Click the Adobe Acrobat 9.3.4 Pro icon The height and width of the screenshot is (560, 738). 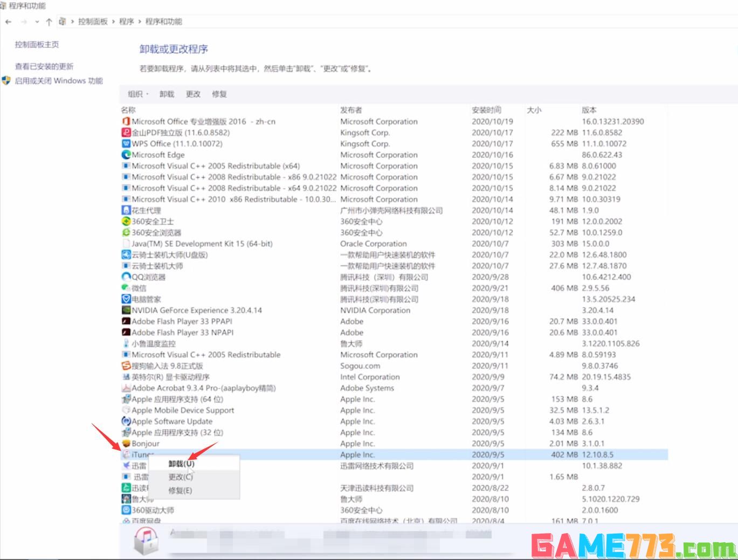point(126,388)
